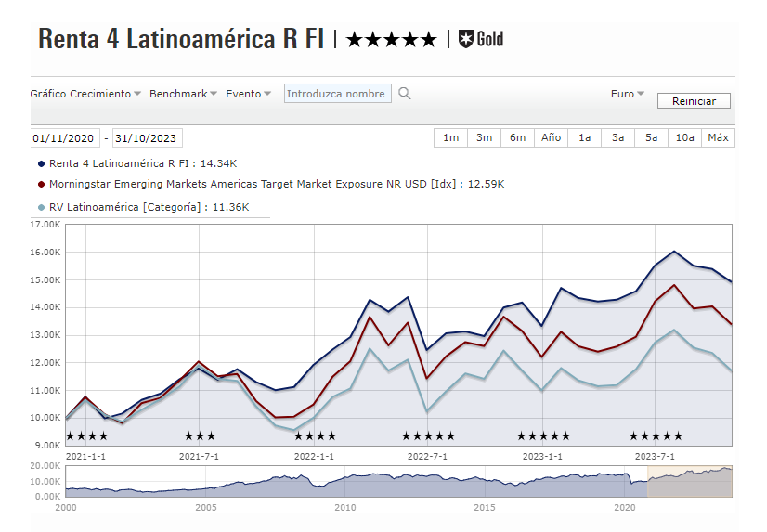Click the search magnifier icon
The width and height of the screenshot is (767, 532).
(x=404, y=94)
